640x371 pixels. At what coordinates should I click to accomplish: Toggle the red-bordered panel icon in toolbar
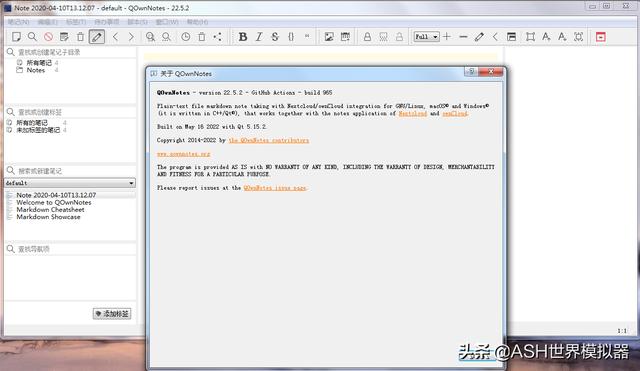600,37
